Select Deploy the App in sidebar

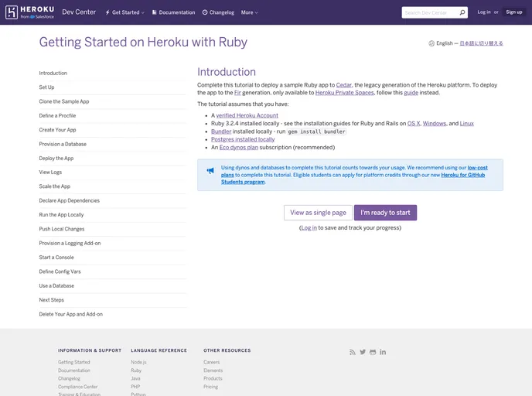coord(56,159)
